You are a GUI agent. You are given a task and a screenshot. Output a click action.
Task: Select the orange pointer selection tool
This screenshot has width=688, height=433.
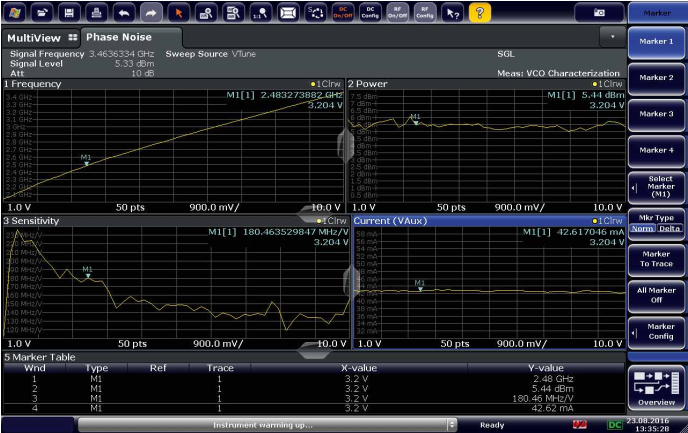coord(178,12)
